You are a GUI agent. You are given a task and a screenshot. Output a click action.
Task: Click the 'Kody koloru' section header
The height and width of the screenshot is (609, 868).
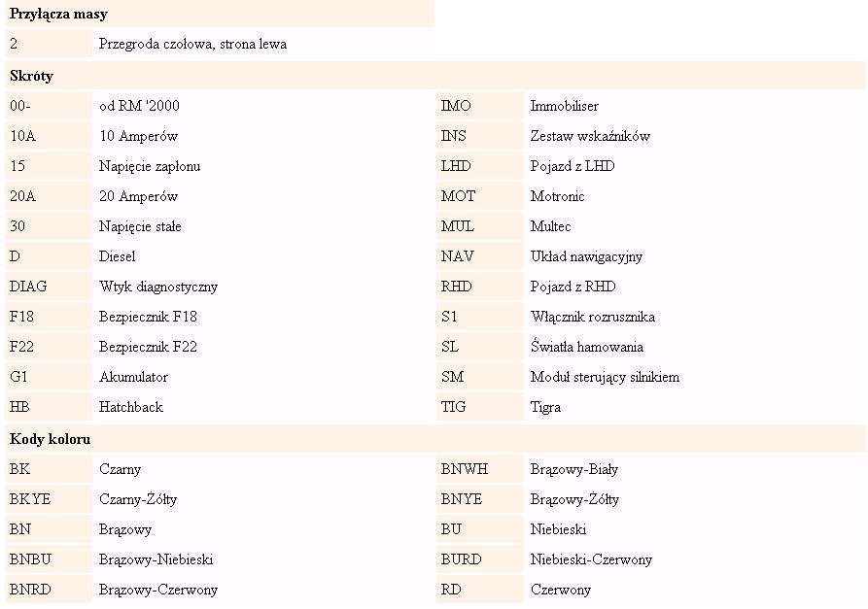click(x=51, y=439)
